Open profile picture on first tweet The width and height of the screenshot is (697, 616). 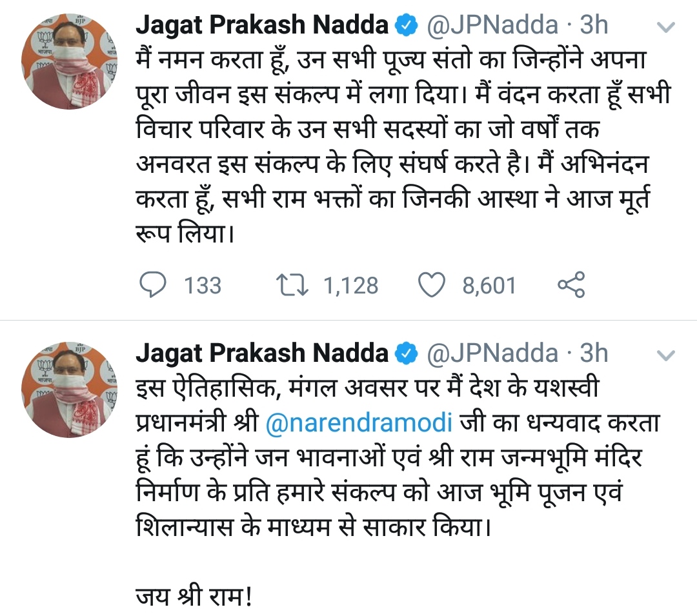coord(69,61)
